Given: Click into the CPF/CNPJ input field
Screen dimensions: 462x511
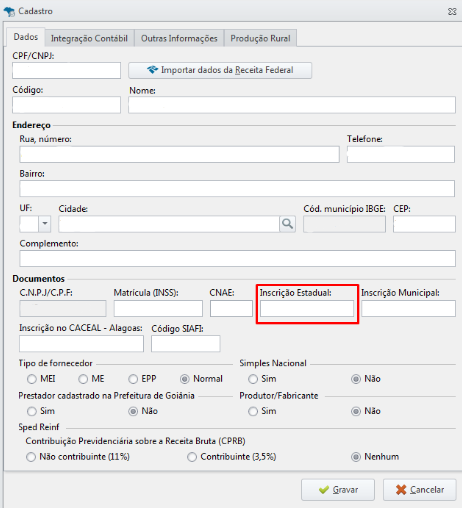Looking at the screenshot, I should point(66,71).
